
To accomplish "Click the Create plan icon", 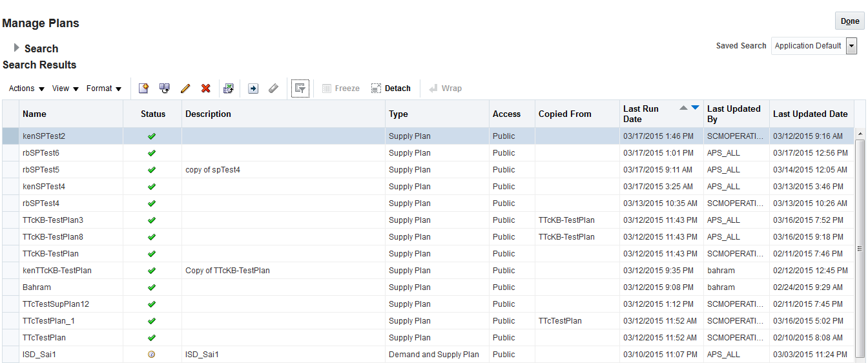I will point(144,88).
